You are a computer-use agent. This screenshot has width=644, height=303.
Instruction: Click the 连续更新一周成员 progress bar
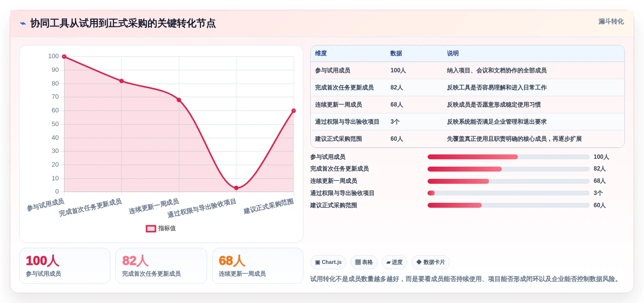(509, 181)
